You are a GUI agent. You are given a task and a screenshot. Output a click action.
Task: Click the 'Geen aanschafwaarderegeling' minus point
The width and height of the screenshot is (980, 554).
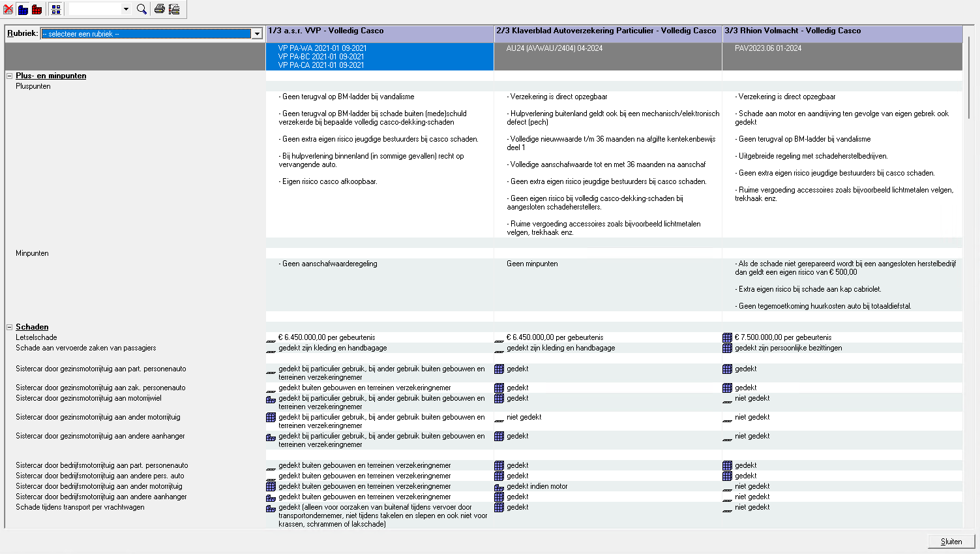coord(328,264)
